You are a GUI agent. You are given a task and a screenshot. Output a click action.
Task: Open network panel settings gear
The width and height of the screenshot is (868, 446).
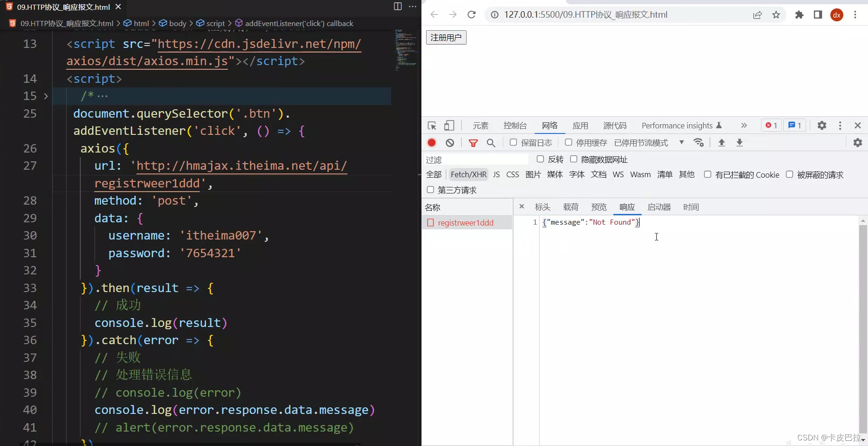858,143
